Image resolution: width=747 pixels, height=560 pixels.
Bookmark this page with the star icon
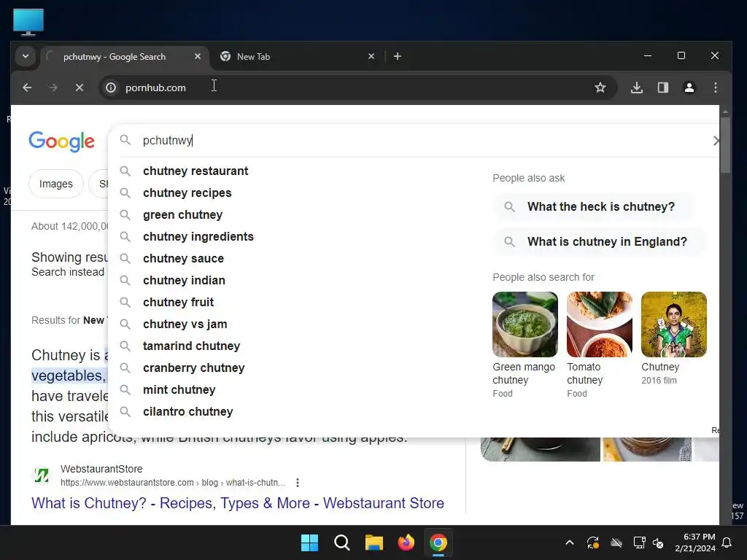coord(600,87)
